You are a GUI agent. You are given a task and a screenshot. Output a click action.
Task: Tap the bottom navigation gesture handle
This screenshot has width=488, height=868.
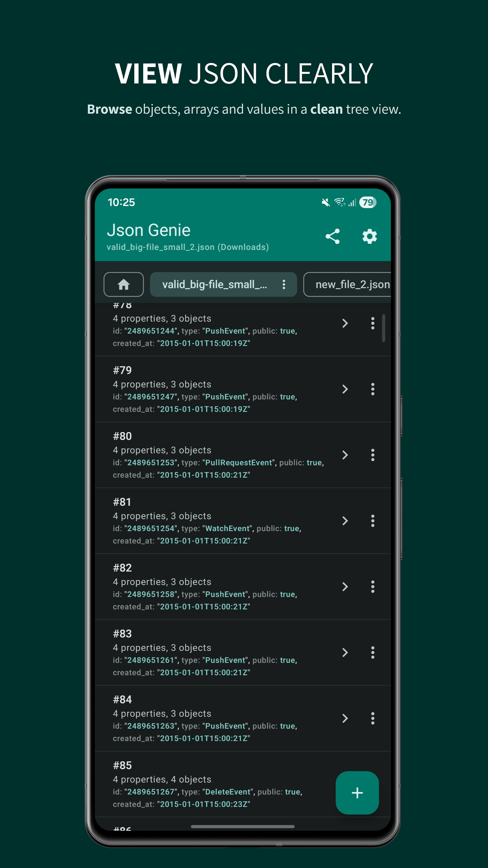(243, 827)
